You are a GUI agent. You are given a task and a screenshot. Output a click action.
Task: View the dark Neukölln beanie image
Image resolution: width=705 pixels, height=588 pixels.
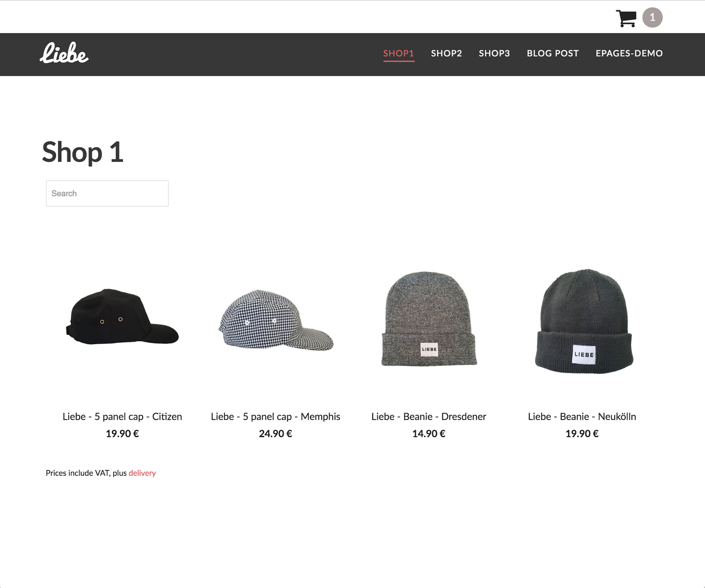point(584,321)
